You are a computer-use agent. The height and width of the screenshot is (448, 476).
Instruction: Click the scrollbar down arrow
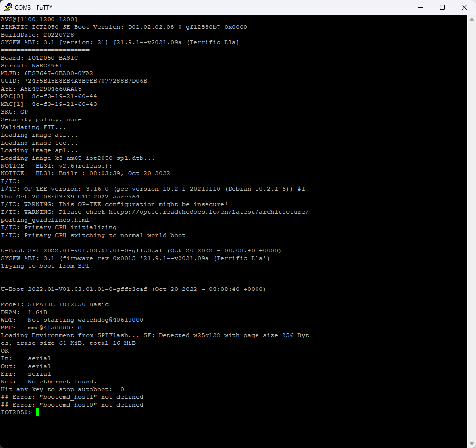(472, 444)
